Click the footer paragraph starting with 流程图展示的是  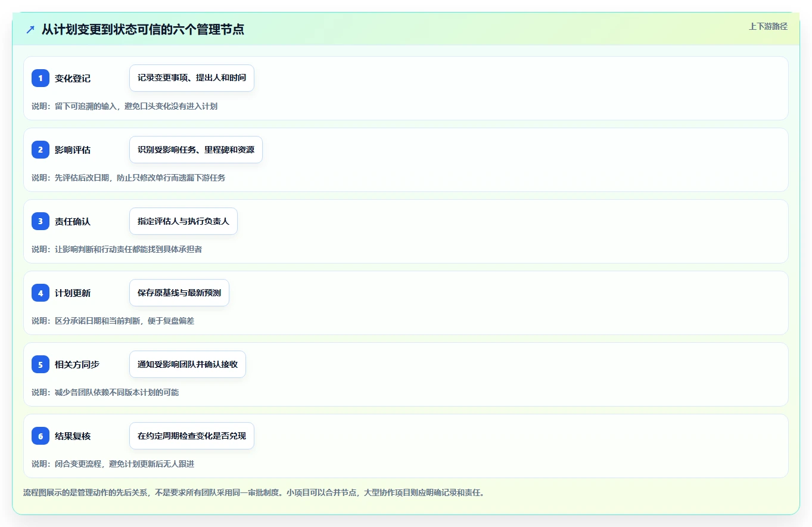pos(254,493)
